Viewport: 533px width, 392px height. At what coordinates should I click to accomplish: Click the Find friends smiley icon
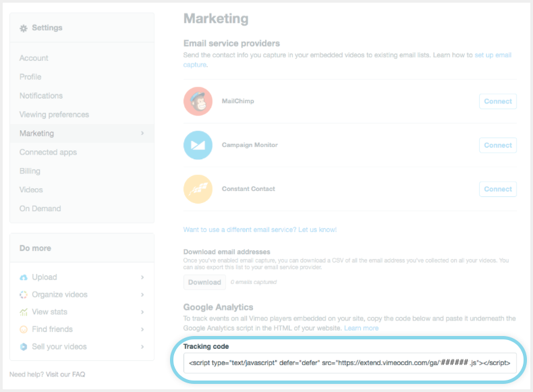click(x=24, y=329)
